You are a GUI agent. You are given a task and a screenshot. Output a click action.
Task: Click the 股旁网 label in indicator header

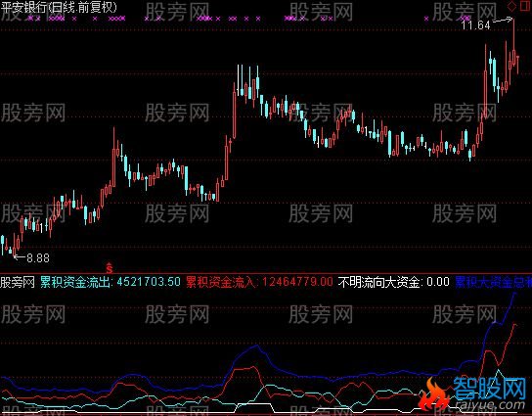tap(18, 282)
